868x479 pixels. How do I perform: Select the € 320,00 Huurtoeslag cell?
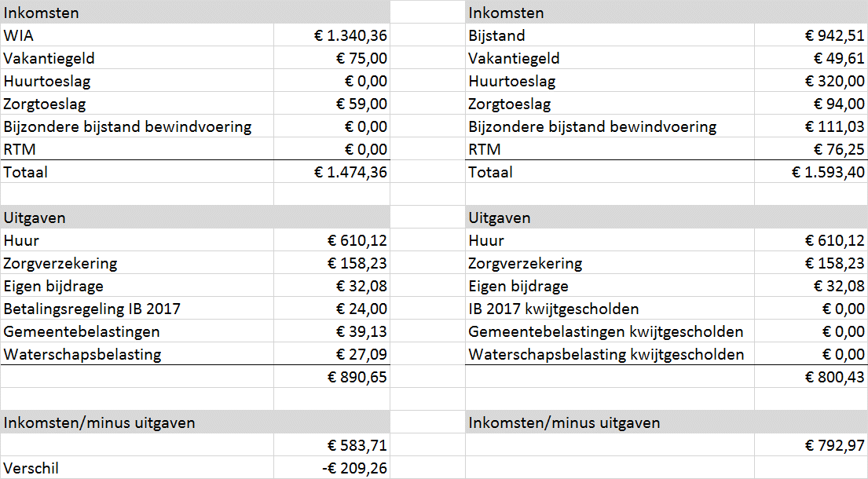tap(834, 81)
